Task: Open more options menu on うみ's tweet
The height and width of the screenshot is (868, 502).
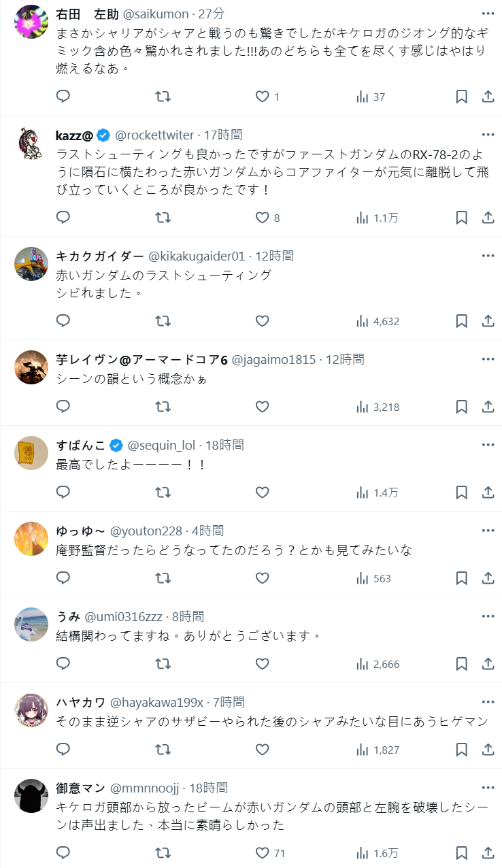Action: [x=488, y=616]
